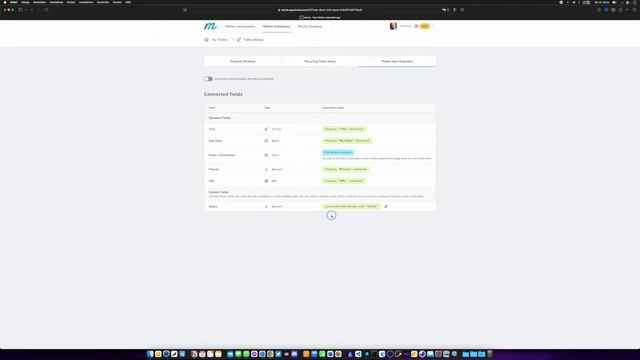Click the Due Date calendar type icon
The image size is (640, 360).
tap(266, 141)
